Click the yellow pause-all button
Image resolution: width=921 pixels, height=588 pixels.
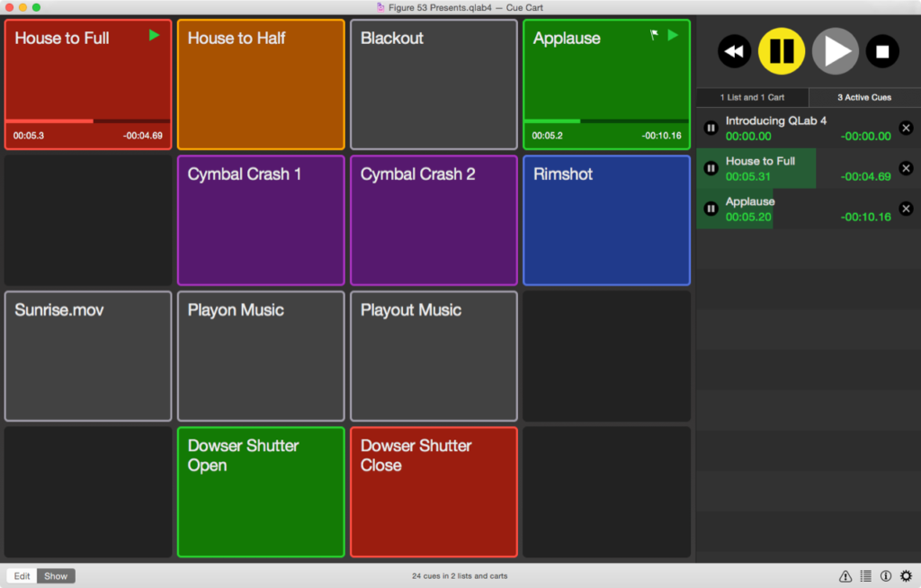coord(782,51)
